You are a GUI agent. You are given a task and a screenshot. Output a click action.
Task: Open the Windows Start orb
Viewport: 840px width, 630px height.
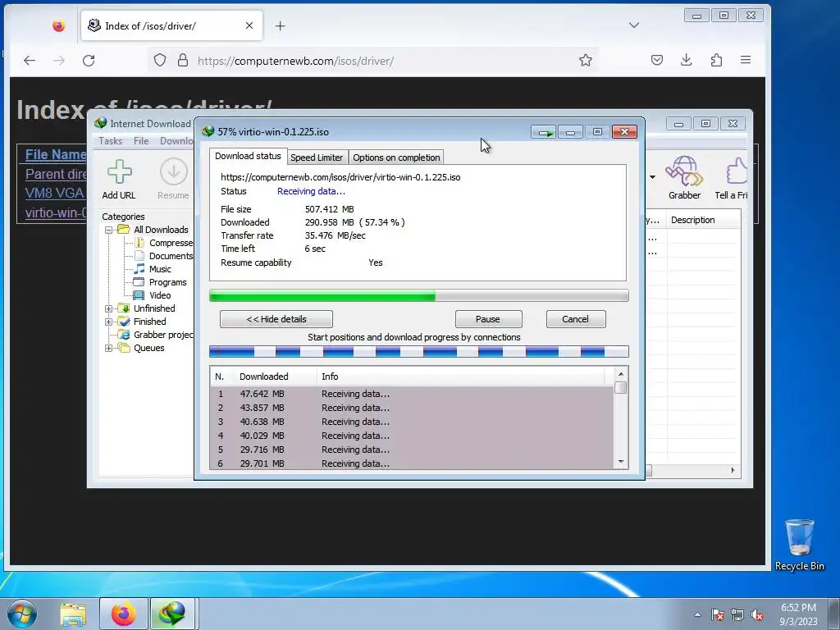click(22, 614)
